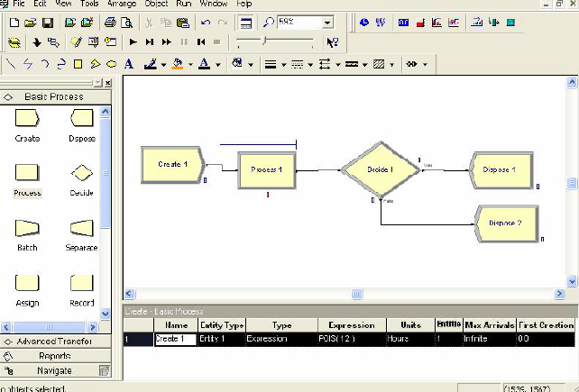
Task: Select the Text tool
Action: coord(128,64)
